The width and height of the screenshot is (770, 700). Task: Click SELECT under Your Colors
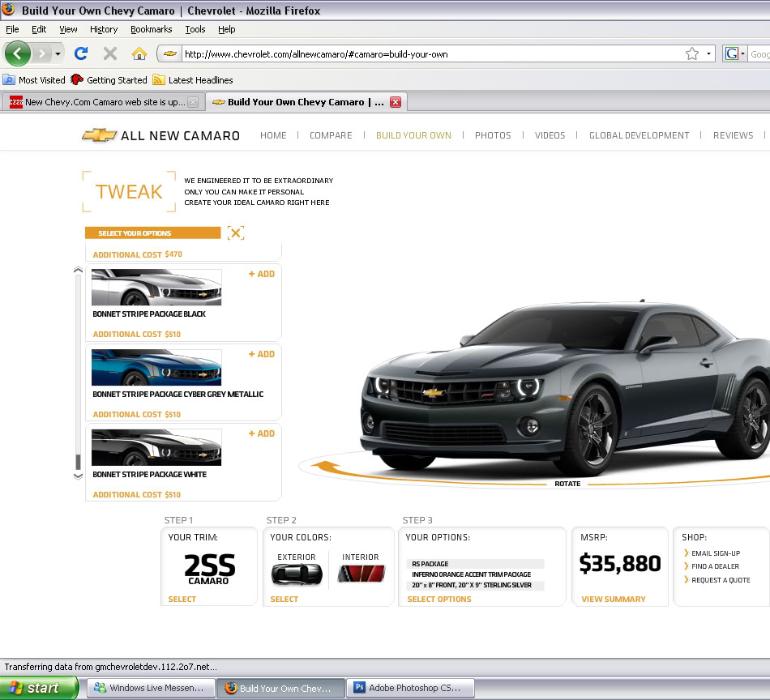pyautogui.click(x=284, y=599)
